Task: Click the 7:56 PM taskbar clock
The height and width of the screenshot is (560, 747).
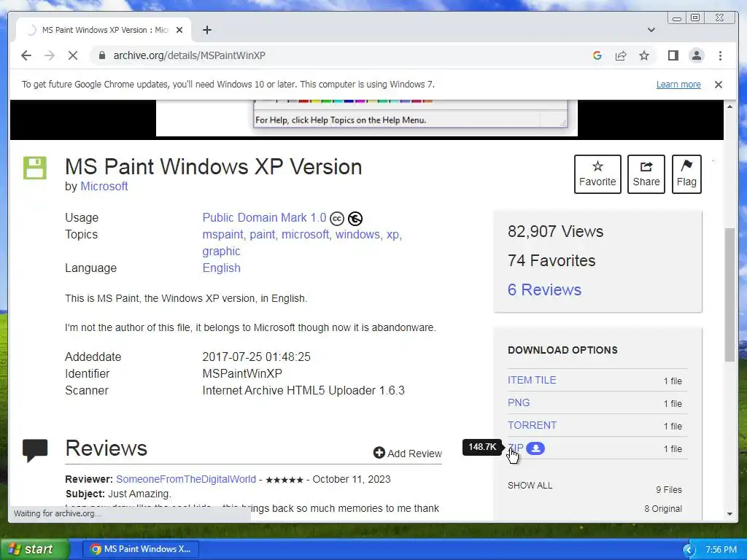Action: coord(721,550)
